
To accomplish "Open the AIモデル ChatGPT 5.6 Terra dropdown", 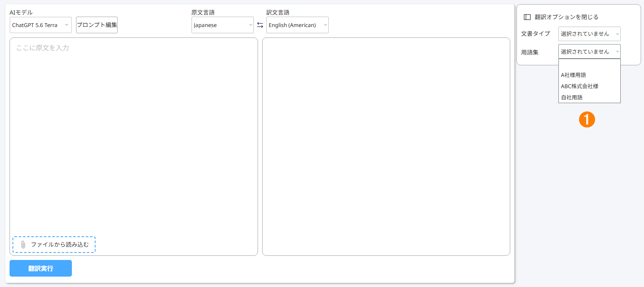I will point(41,25).
